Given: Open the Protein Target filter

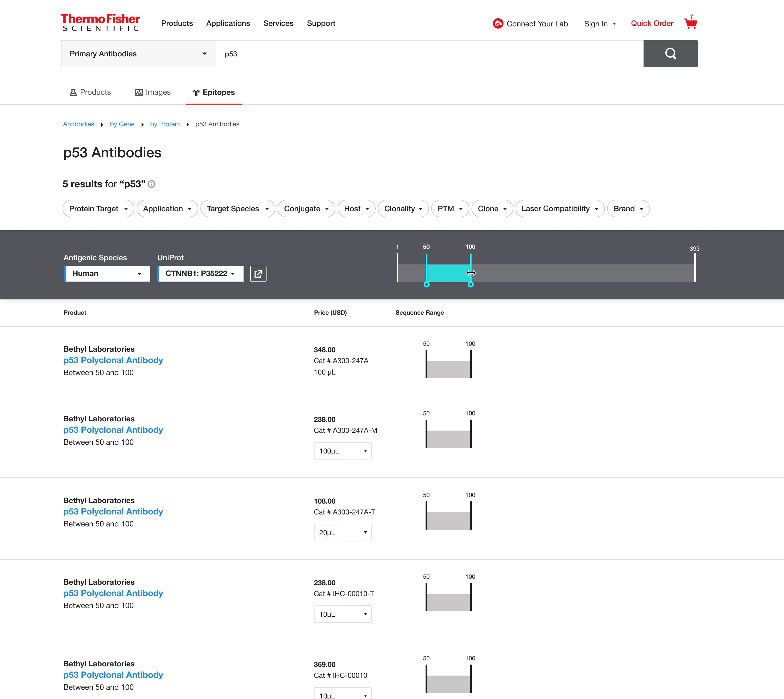Looking at the screenshot, I should click(98, 209).
